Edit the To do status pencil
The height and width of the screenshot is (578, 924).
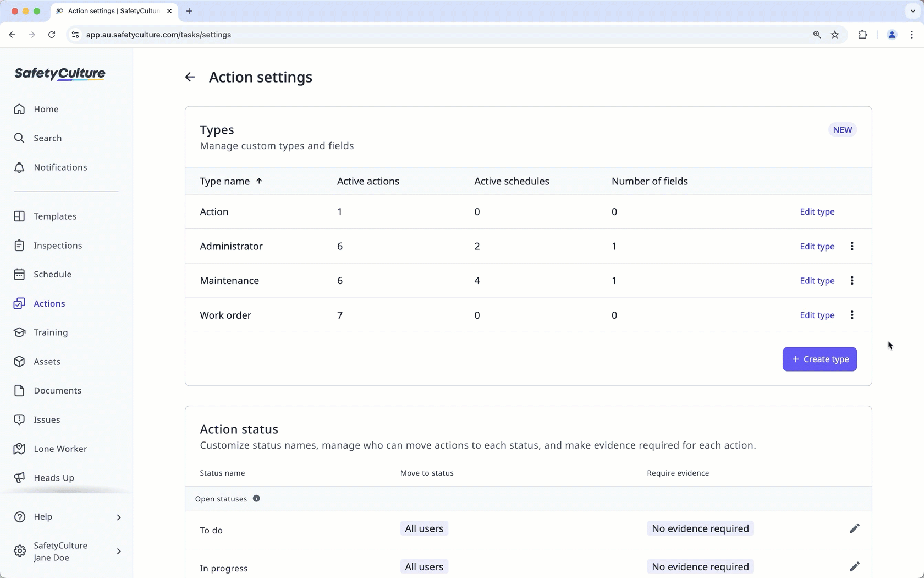coord(854,528)
